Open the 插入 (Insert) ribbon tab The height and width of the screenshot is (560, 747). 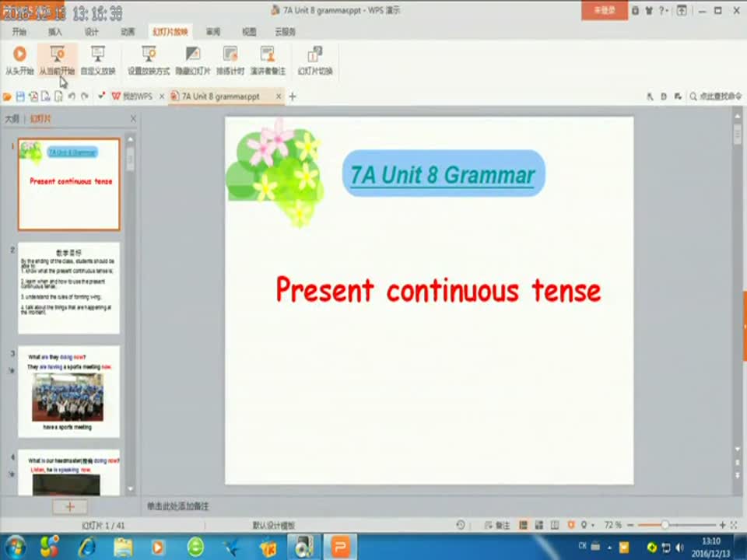(55, 32)
